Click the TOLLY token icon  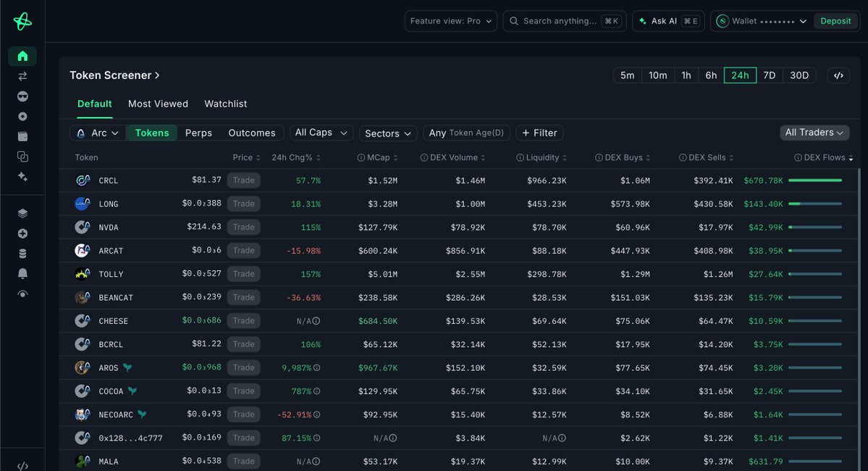coord(83,274)
